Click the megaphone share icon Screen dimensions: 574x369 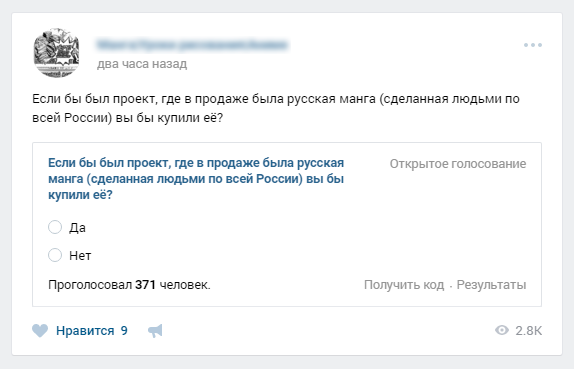(x=155, y=331)
